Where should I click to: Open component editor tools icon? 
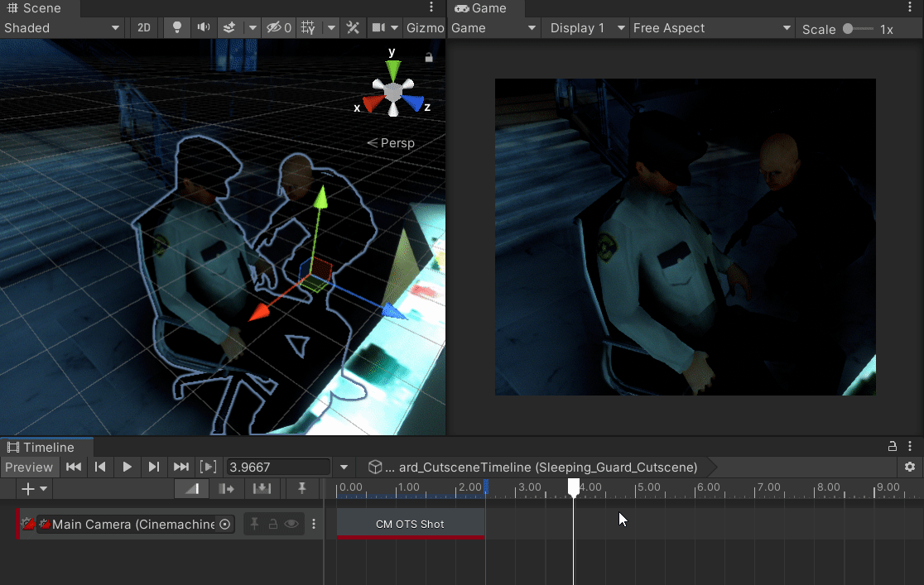(x=353, y=27)
